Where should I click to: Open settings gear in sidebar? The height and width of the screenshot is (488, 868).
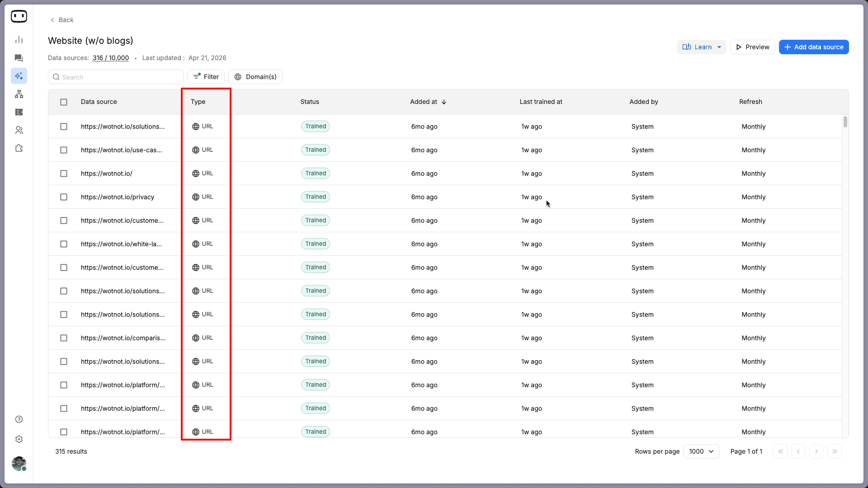[x=19, y=439]
